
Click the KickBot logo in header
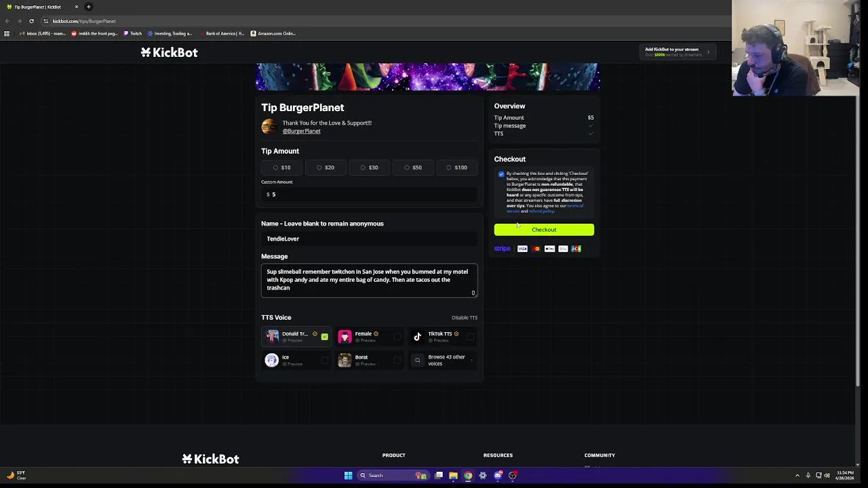pyautogui.click(x=170, y=52)
